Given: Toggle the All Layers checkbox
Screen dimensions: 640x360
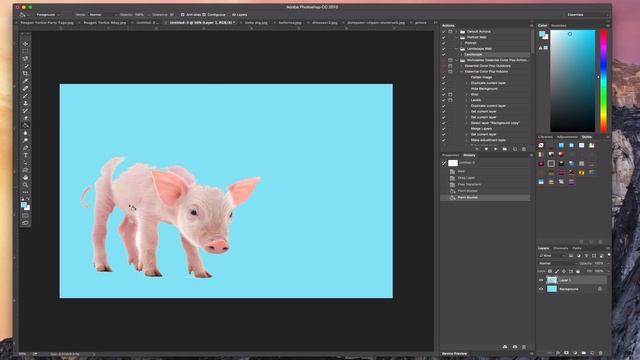Looking at the screenshot, I should (x=229, y=15).
